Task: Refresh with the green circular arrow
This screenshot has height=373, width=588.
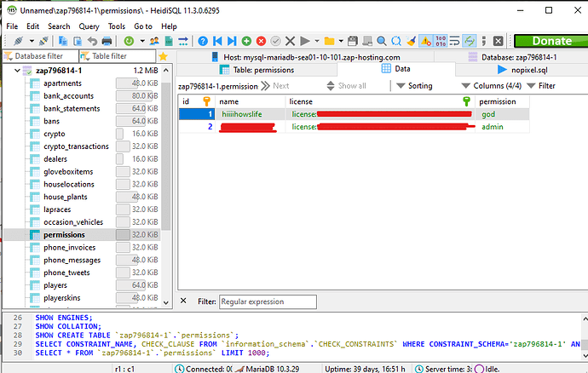Action: coord(129,41)
